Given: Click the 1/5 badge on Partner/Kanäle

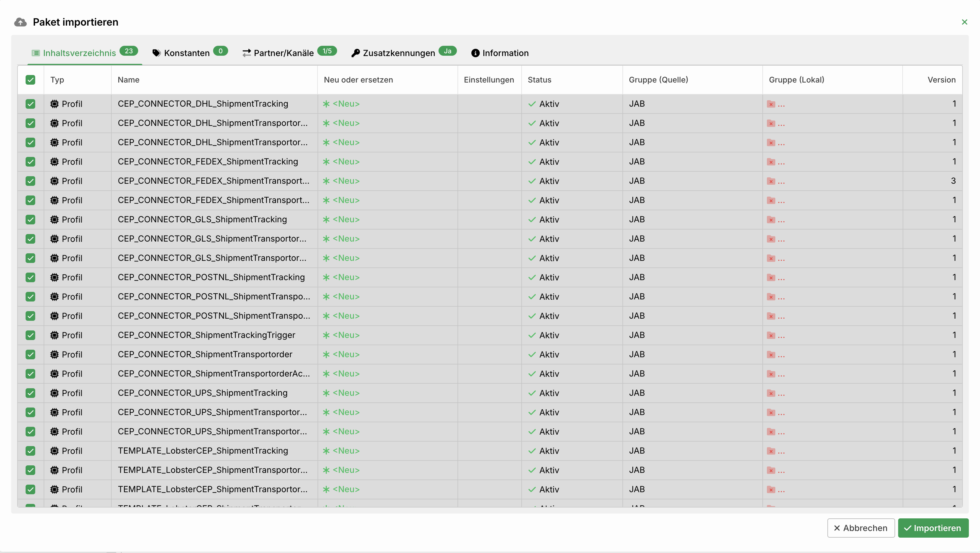Looking at the screenshot, I should [327, 51].
